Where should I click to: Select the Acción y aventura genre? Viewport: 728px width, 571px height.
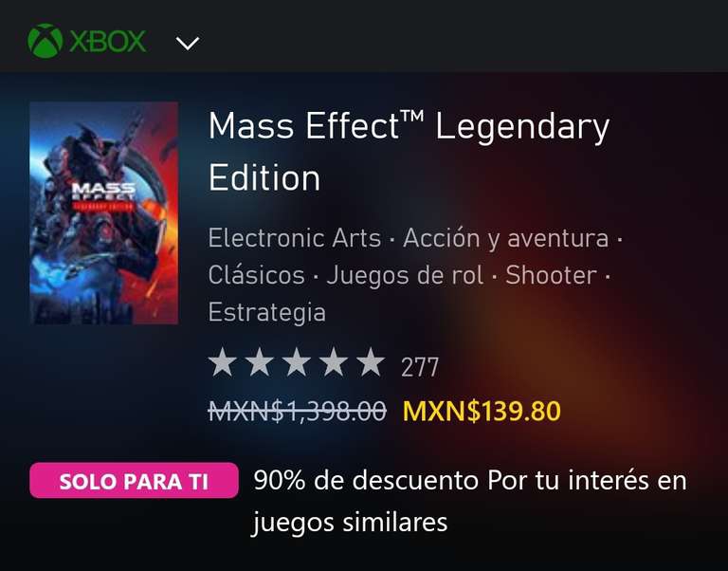[x=505, y=239]
